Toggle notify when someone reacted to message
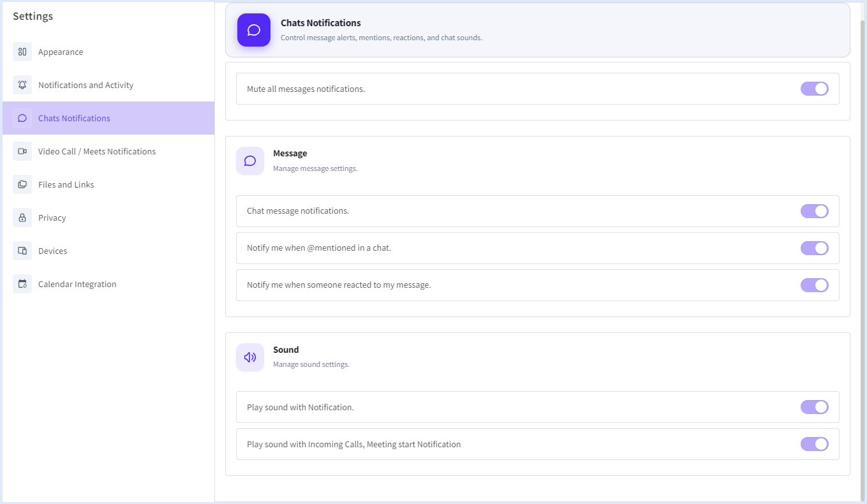867x504 pixels. coord(815,285)
